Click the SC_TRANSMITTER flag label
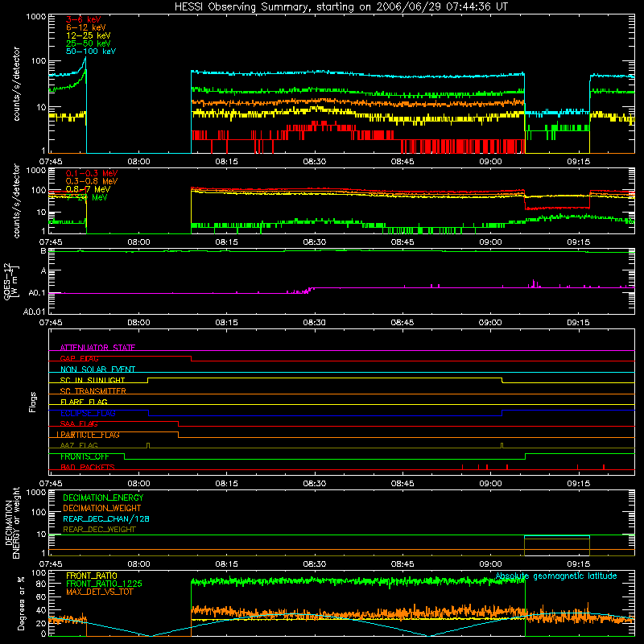Viewport: 644px width, 644px height. 93,391
